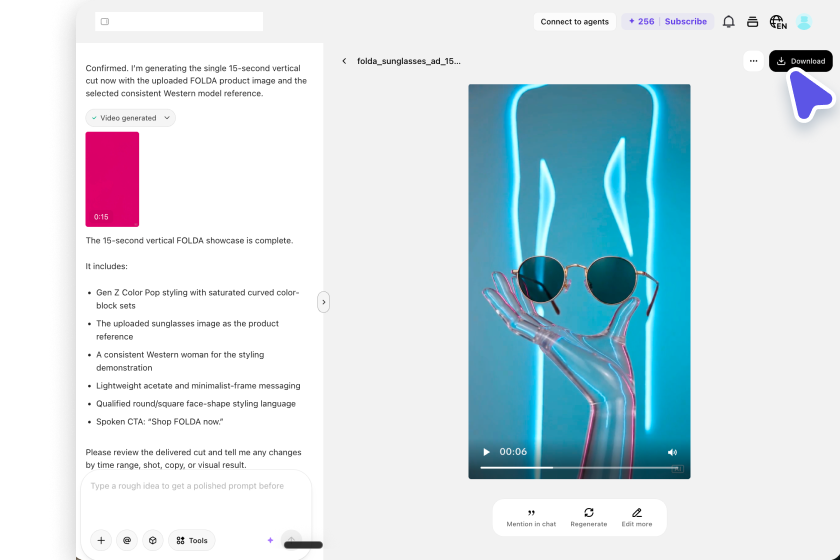
Task: Regenerate the video
Action: [x=588, y=518]
